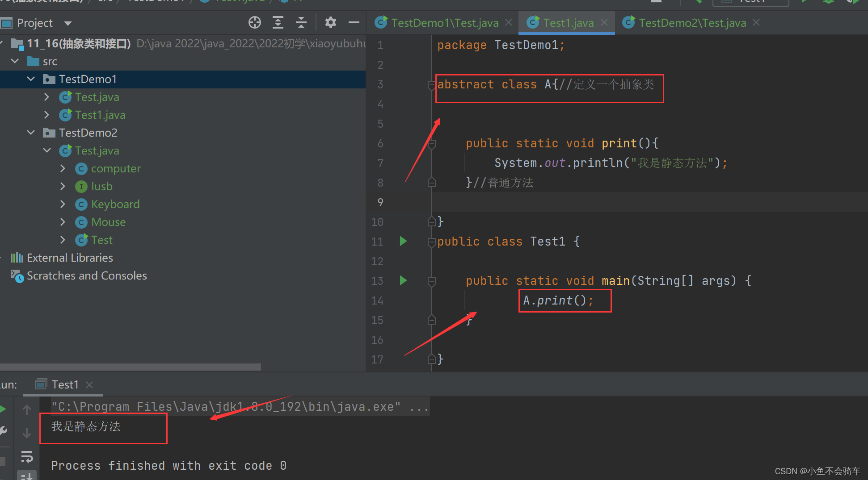Open Project panel settings gear
The height and width of the screenshot is (480, 868).
click(331, 22)
